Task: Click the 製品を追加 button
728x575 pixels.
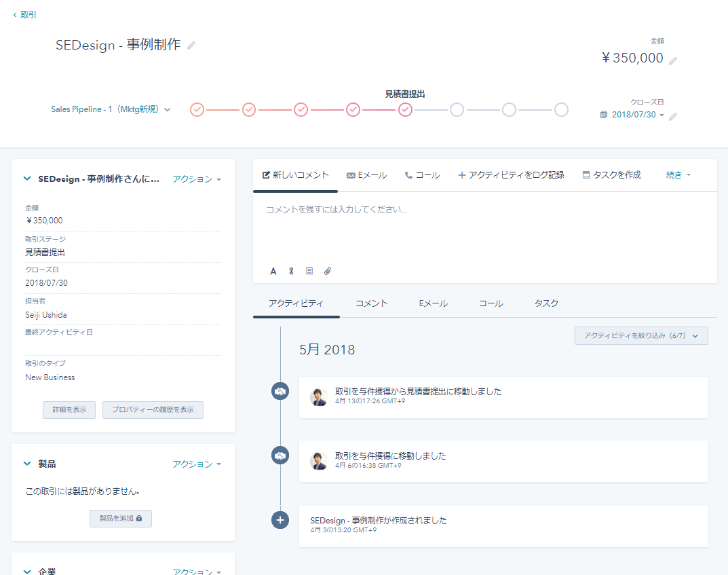Action: point(121,519)
